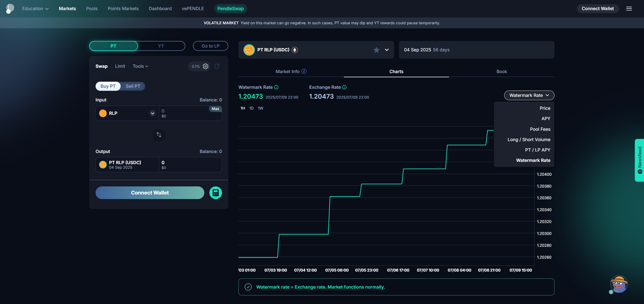Screen dimensions: 644x304
Task: Expand the RLP input token dropdown
Action: click(152, 113)
